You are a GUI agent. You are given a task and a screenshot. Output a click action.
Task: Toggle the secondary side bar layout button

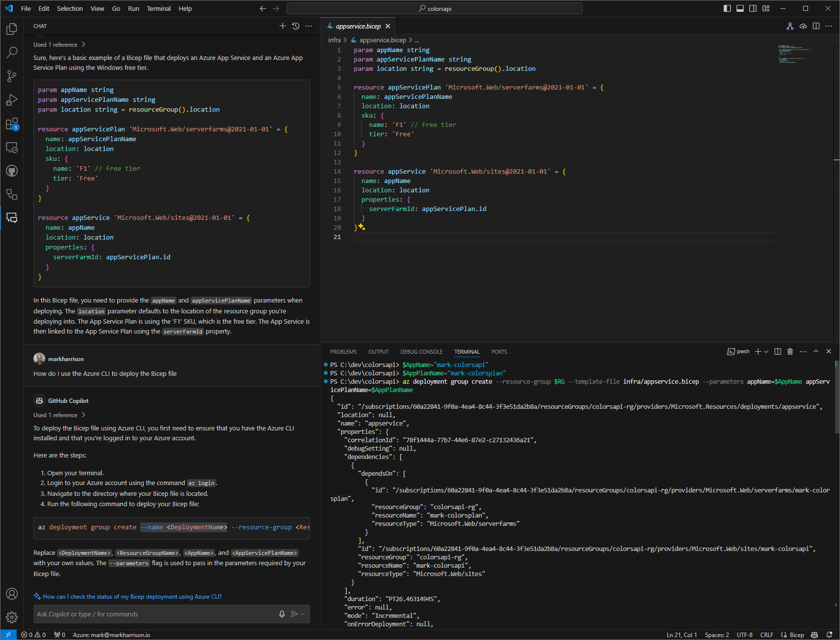point(753,8)
